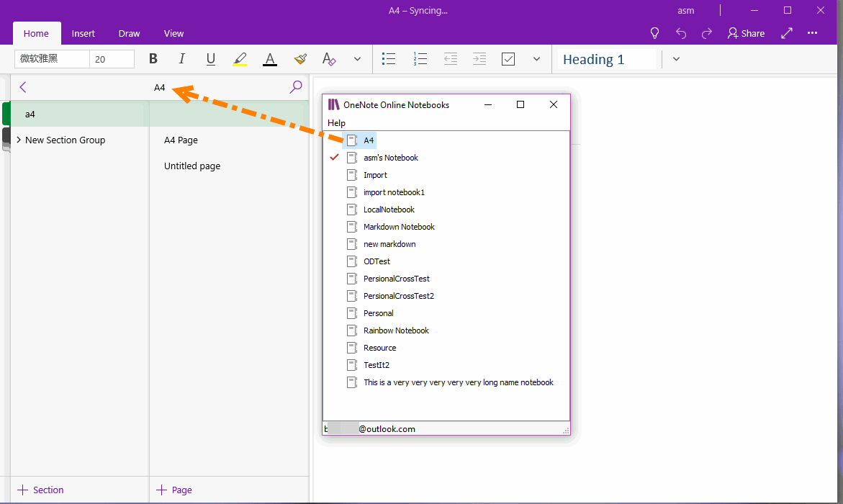Insert a bulleted list
This screenshot has height=504, width=843.
(389, 59)
